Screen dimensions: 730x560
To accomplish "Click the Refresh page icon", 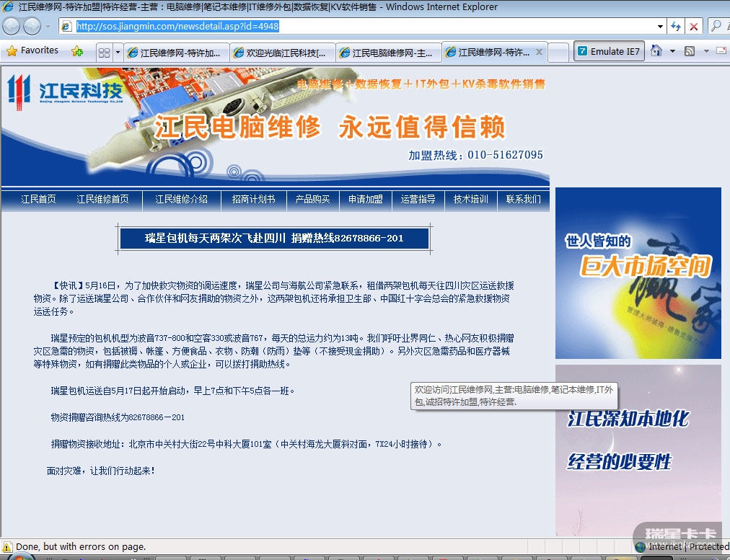I will click(675, 27).
